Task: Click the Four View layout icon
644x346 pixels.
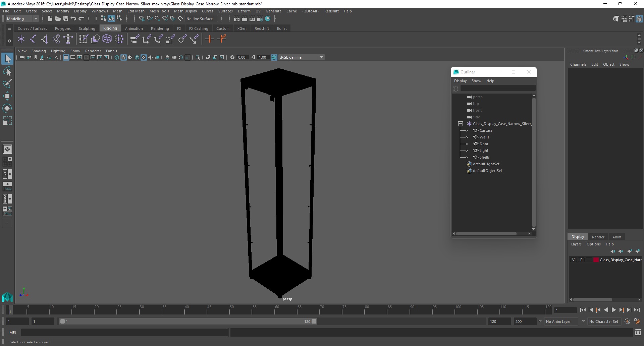Action: coord(7,162)
